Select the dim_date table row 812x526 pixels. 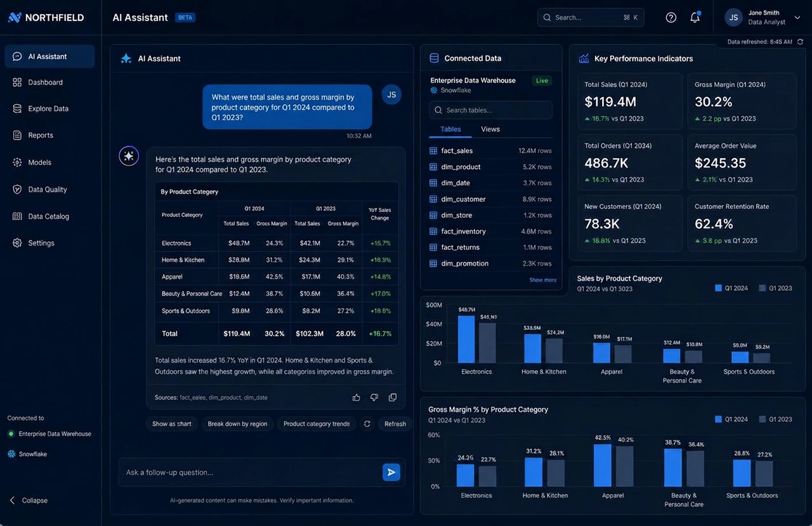[491, 183]
